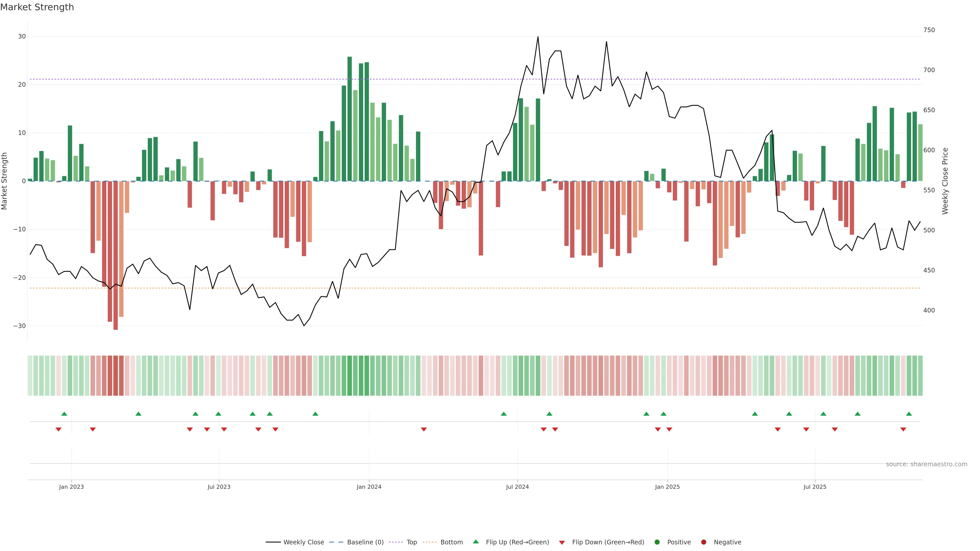Click the Jan 2023 x-axis label
980x551 pixels.
coord(71,487)
